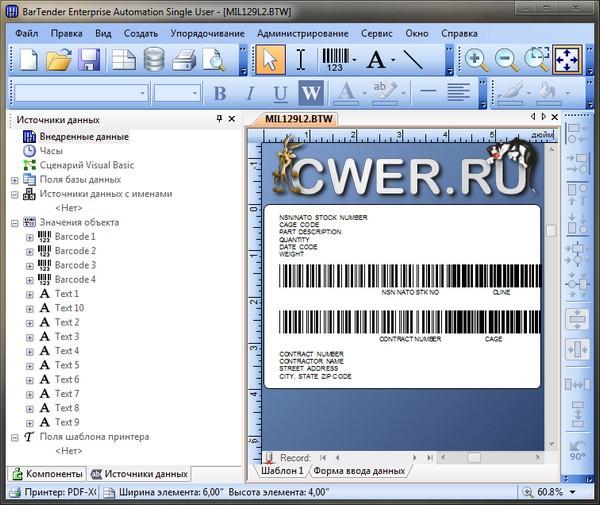Viewport: 600px width, 505px height.
Task: Open the page setup icon
Action: point(124,60)
